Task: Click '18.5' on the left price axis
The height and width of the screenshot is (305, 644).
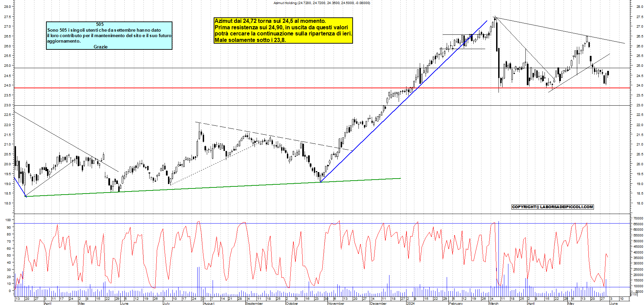Action: (x=7, y=194)
